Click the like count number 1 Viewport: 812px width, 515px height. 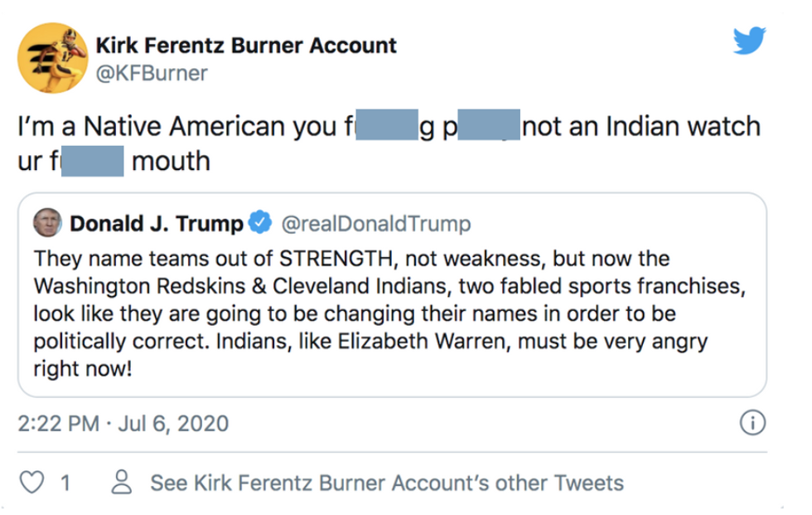pyautogui.click(x=65, y=483)
